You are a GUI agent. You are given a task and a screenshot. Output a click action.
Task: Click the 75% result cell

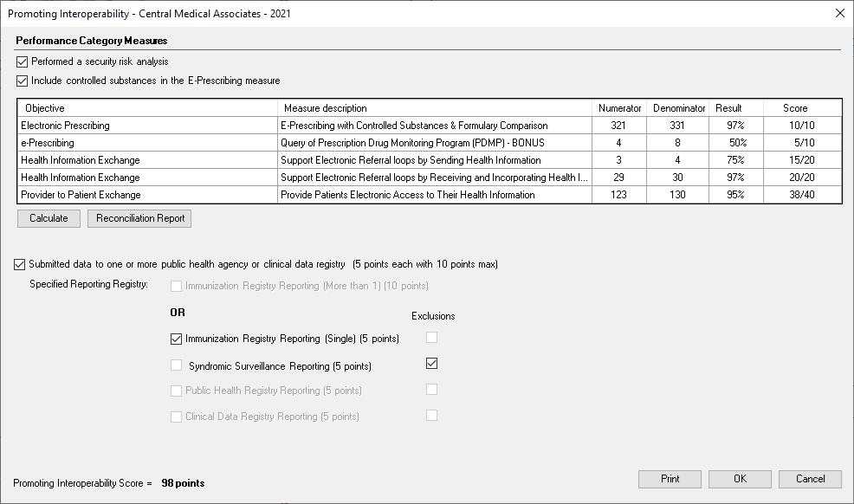(736, 160)
